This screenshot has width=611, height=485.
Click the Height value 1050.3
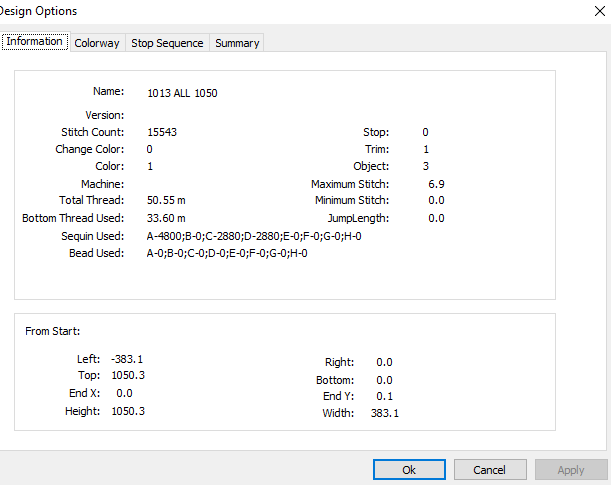[x=128, y=411]
